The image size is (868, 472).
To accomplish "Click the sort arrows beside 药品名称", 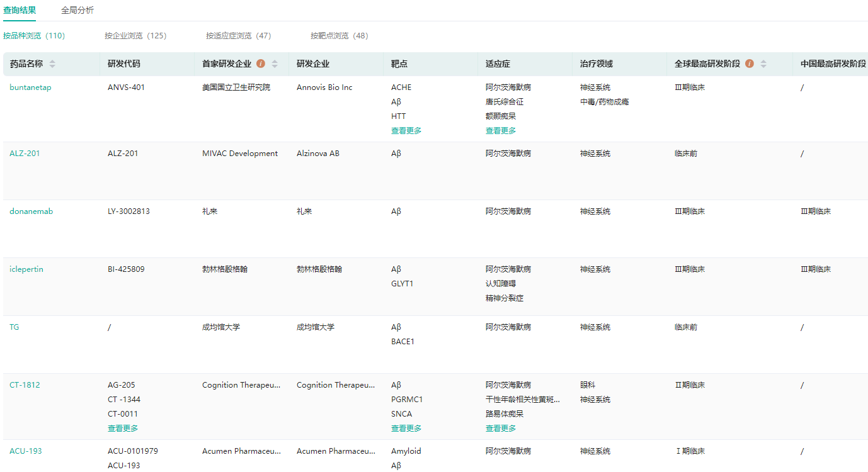I will 52,64.
